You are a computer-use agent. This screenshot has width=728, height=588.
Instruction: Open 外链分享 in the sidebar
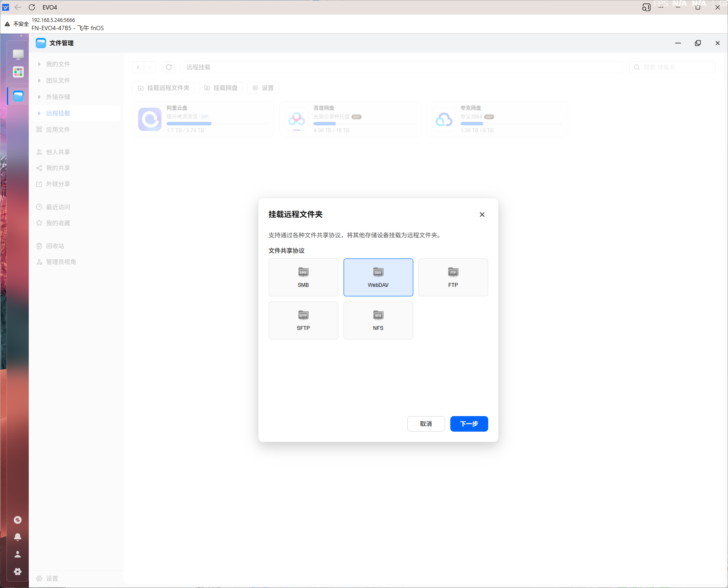(76, 184)
